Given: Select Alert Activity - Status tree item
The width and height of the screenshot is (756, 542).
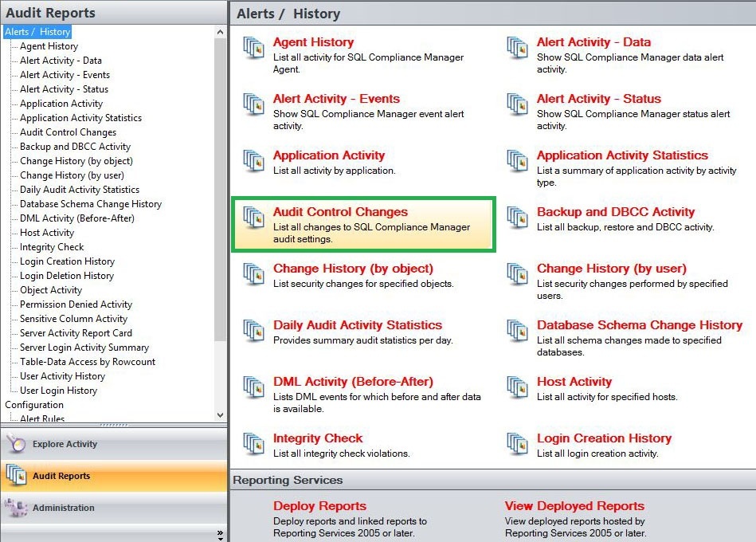Looking at the screenshot, I should (x=64, y=89).
